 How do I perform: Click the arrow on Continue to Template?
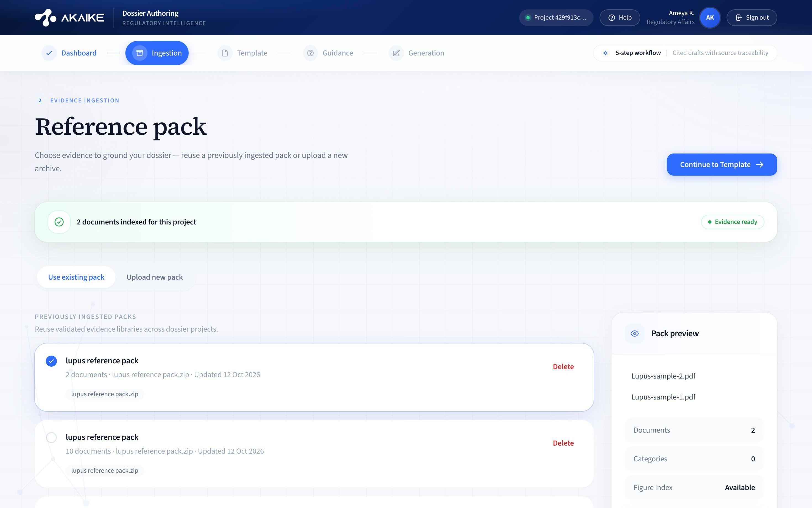pos(760,165)
